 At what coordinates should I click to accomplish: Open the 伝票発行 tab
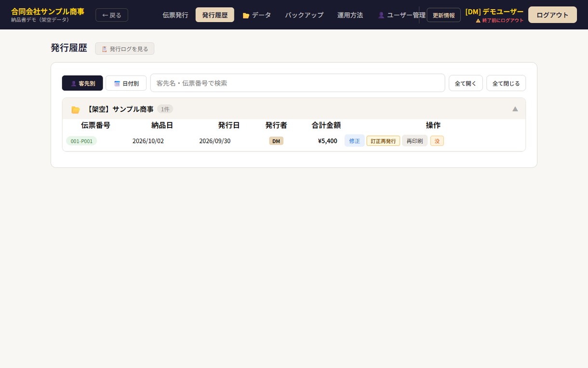[175, 15]
